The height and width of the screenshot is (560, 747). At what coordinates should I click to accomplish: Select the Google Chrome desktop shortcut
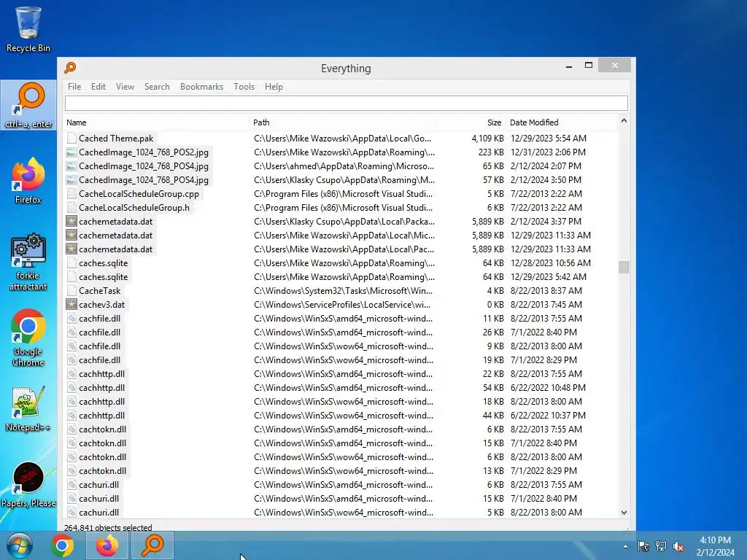[x=28, y=338]
